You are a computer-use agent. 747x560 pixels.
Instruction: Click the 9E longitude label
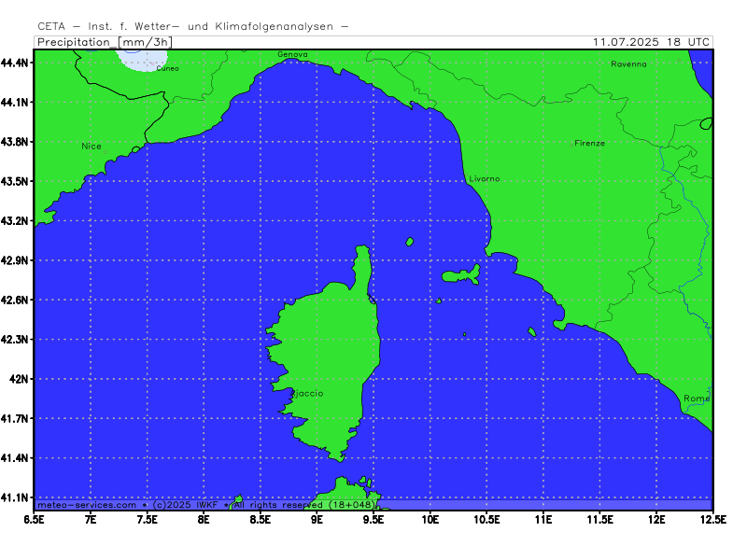317,520
